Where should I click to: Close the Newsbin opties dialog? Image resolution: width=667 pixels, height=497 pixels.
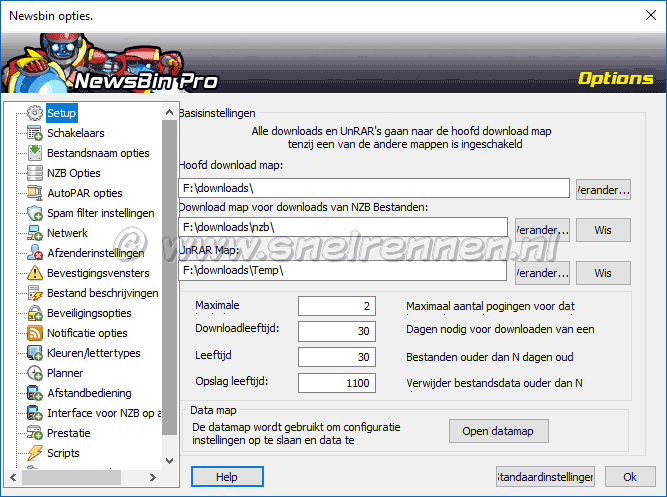650,15
